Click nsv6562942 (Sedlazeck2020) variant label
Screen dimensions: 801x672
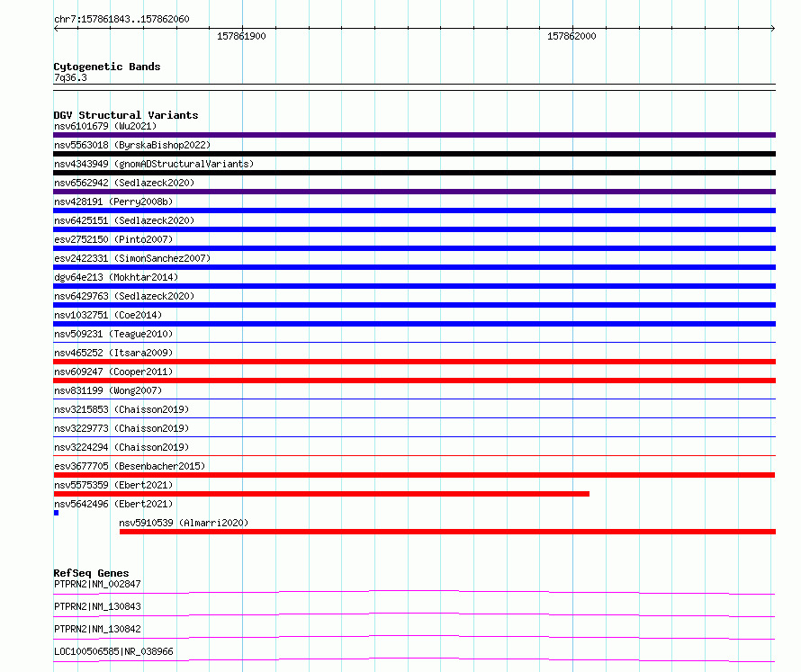[x=124, y=183]
